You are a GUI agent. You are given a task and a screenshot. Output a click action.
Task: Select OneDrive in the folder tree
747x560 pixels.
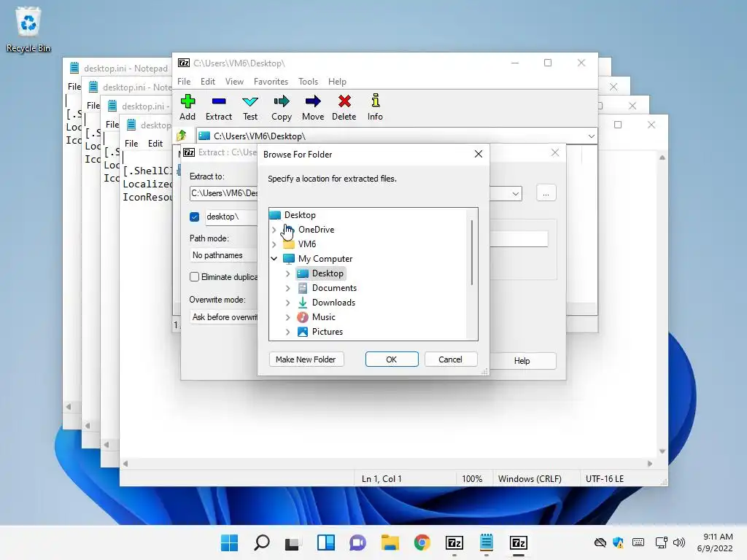(x=317, y=230)
